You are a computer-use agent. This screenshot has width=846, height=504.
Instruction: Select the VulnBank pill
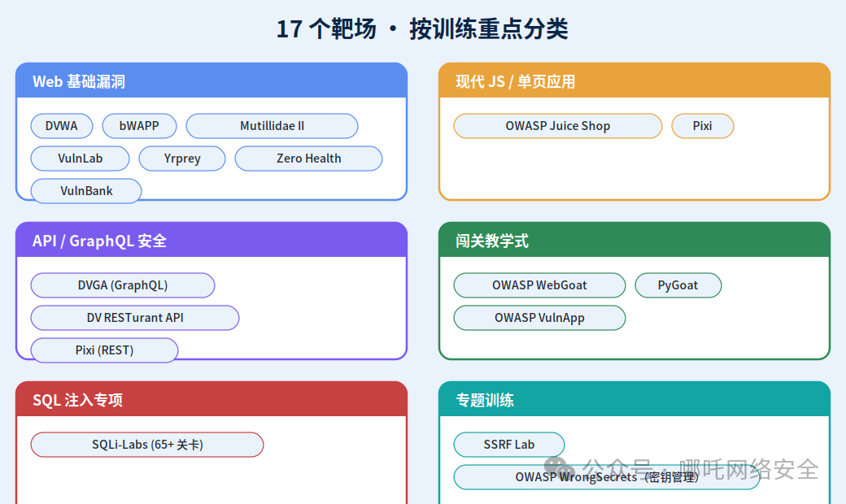[86, 191]
